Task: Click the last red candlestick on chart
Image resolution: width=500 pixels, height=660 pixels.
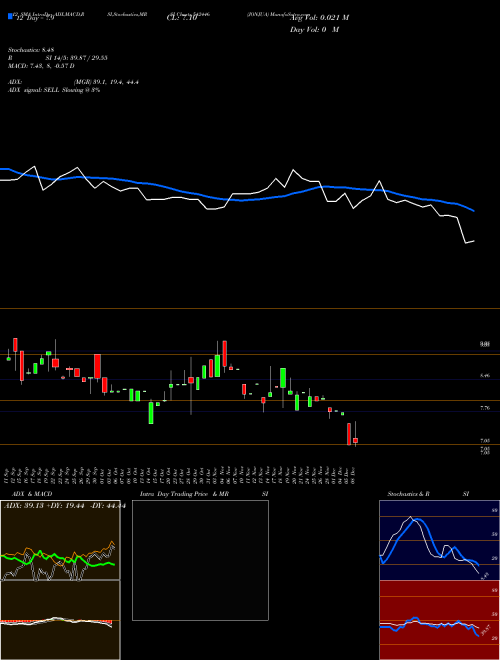Action: pyautogui.click(x=356, y=440)
